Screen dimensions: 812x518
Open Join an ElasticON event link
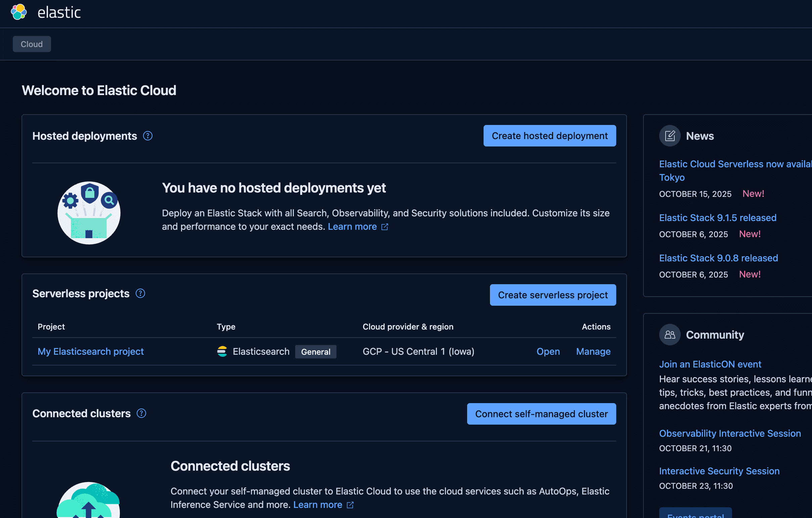[710, 364]
